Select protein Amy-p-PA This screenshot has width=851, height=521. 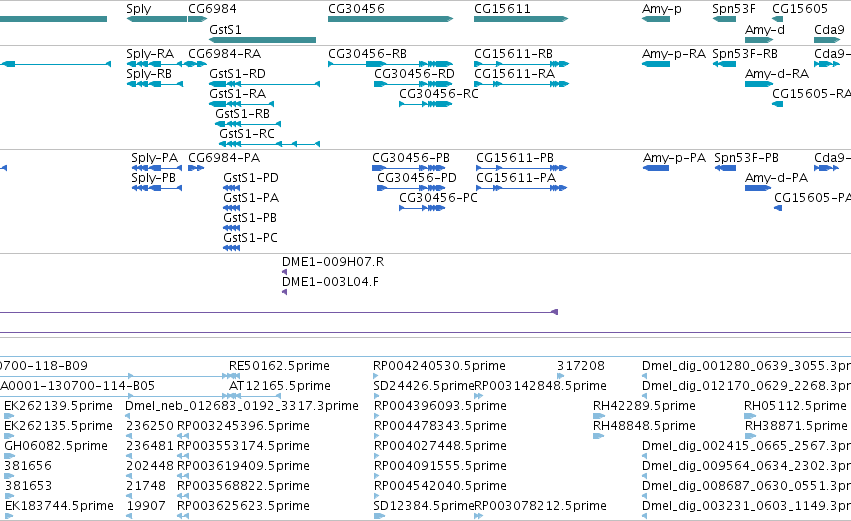click(x=656, y=168)
